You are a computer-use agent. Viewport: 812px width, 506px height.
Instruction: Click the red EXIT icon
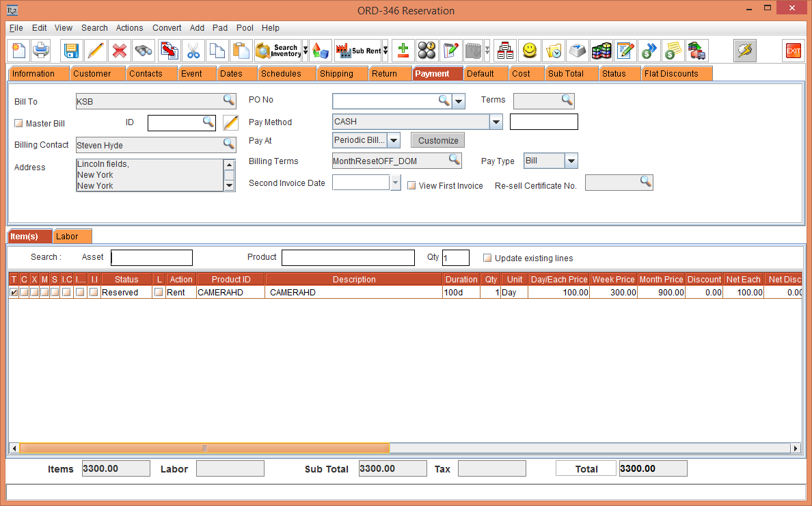tap(793, 51)
